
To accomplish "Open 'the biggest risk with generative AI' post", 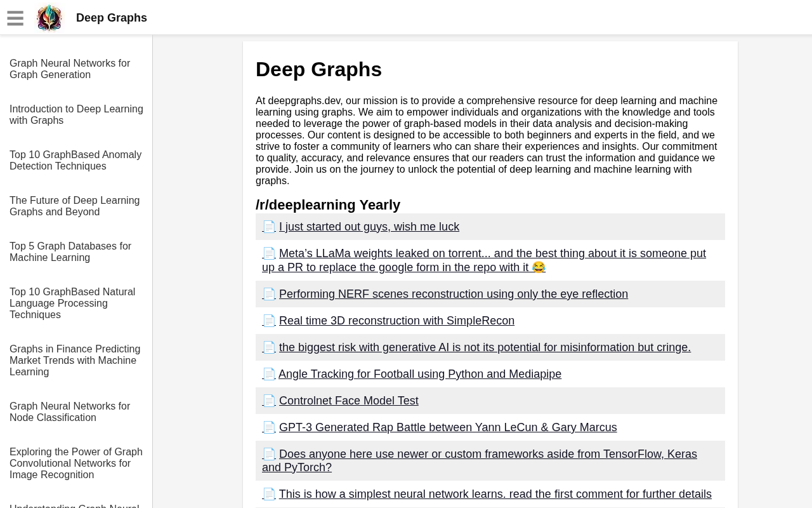I will [485, 347].
